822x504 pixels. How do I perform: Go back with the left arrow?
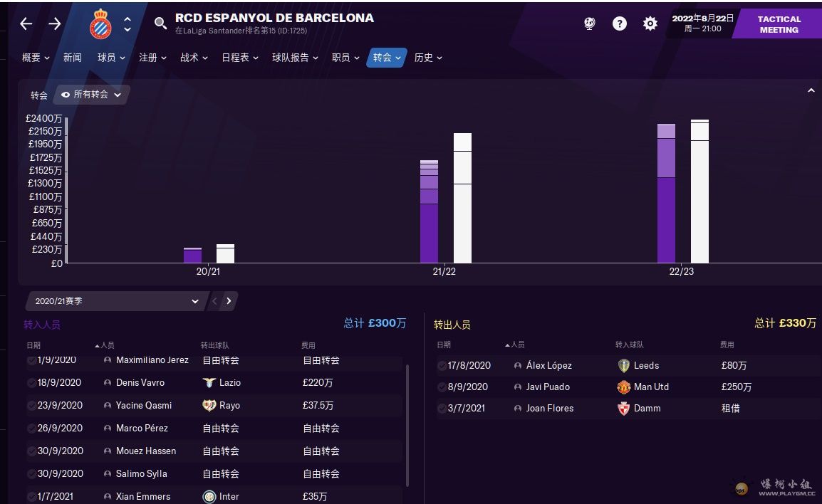(x=26, y=23)
